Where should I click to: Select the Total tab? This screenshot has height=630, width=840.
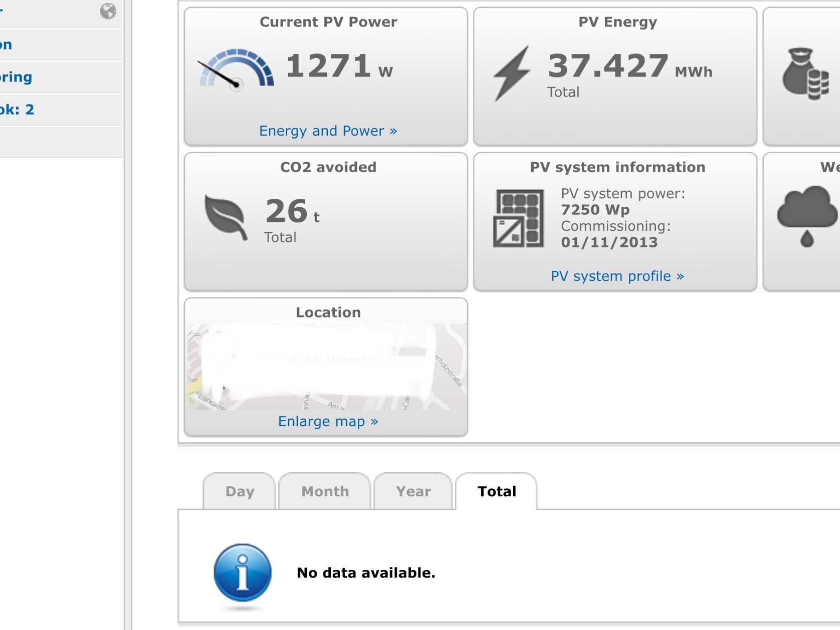(496, 491)
